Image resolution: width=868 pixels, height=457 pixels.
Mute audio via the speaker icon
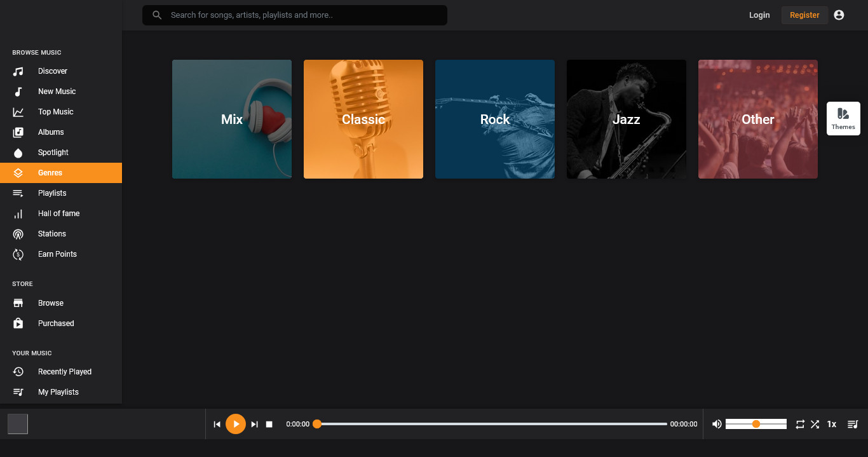(x=717, y=424)
